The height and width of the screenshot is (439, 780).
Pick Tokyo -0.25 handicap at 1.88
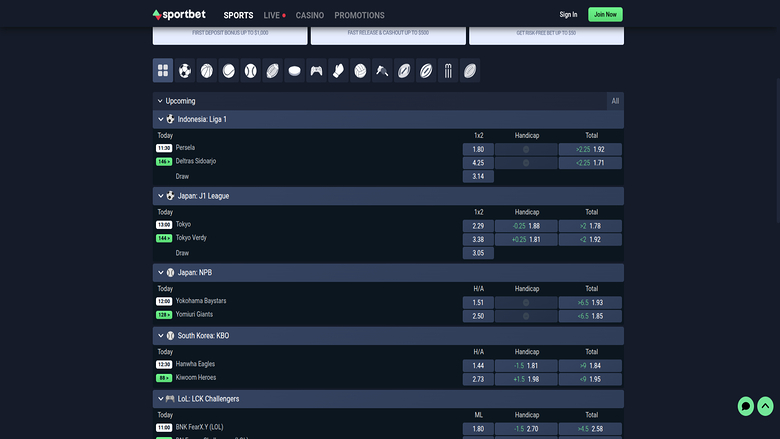(x=526, y=226)
